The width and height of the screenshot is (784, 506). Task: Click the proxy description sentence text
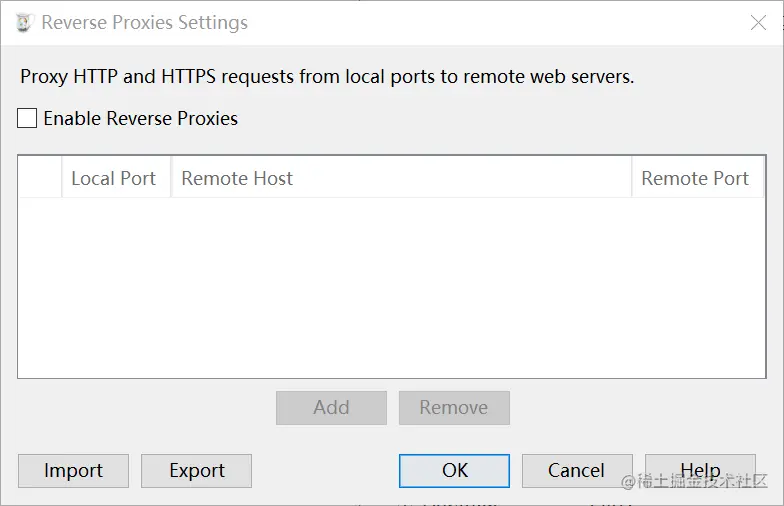point(327,76)
